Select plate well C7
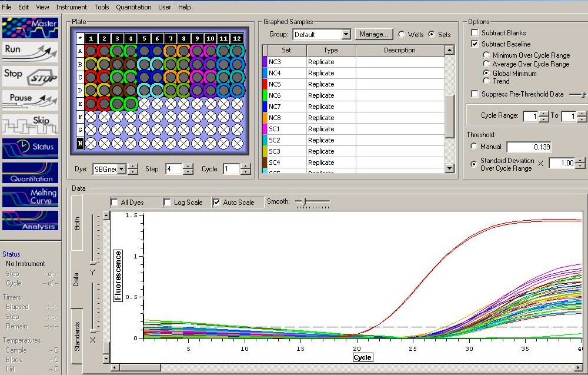Image resolution: width=588 pixels, height=375 pixels. click(x=171, y=77)
